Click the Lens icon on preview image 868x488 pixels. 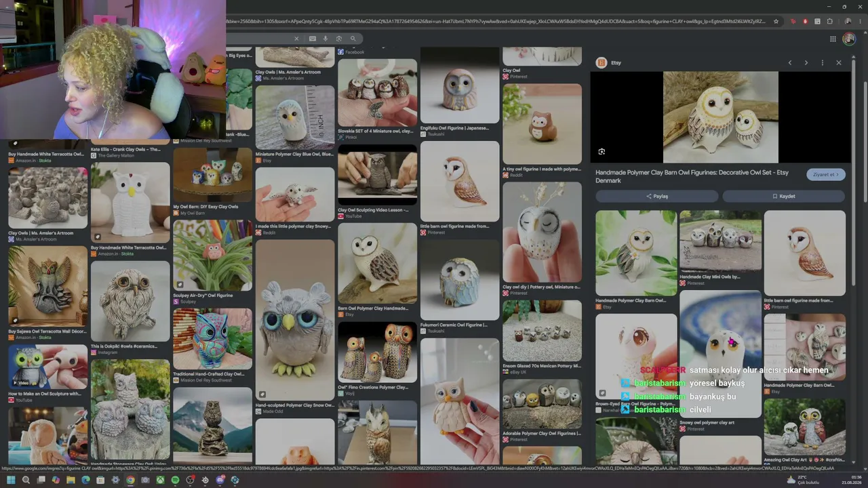click(x=601, y=152)
